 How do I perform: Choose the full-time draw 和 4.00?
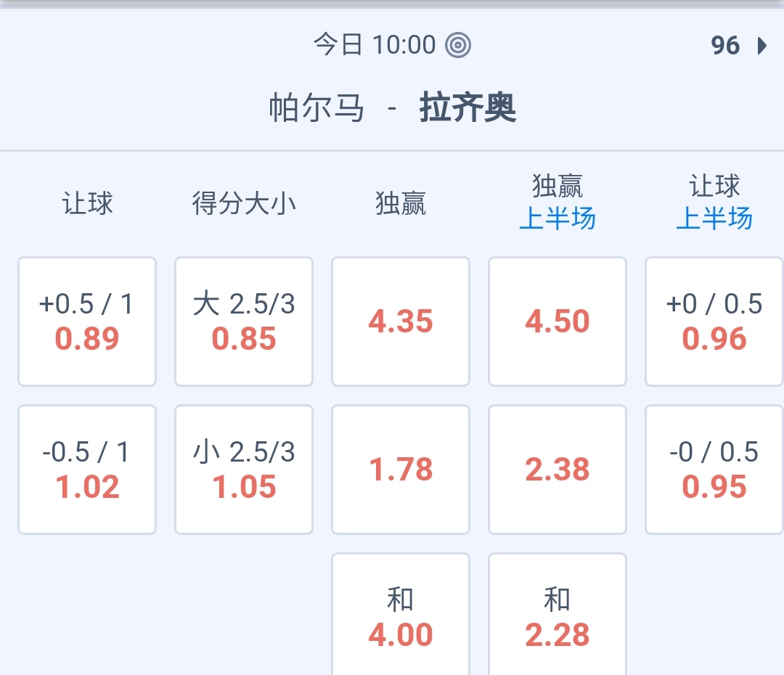tap(401, 617)
